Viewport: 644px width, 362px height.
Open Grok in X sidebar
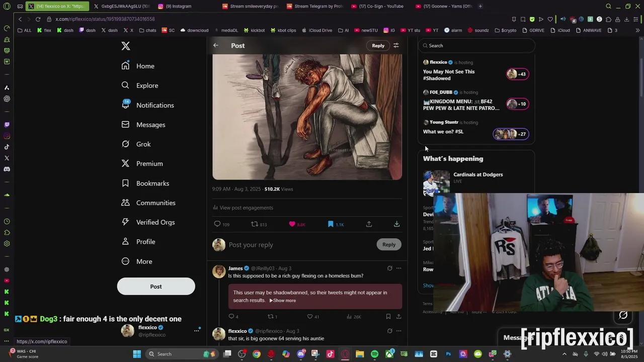(x=136, y=144)
